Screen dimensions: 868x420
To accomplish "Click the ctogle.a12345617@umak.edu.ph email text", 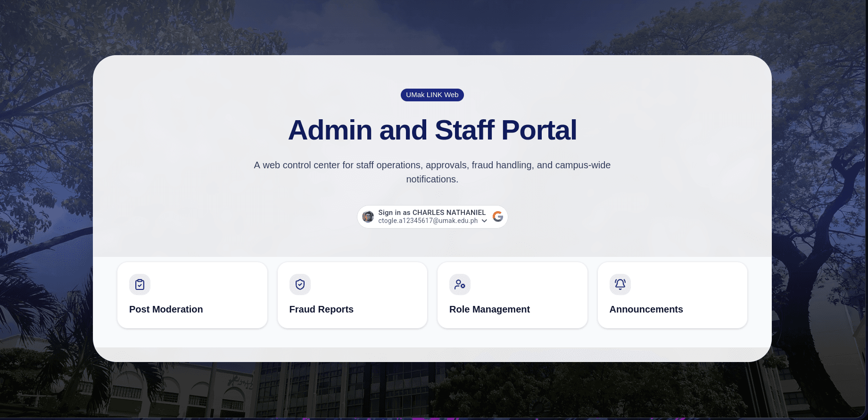I will coord(428,221).
